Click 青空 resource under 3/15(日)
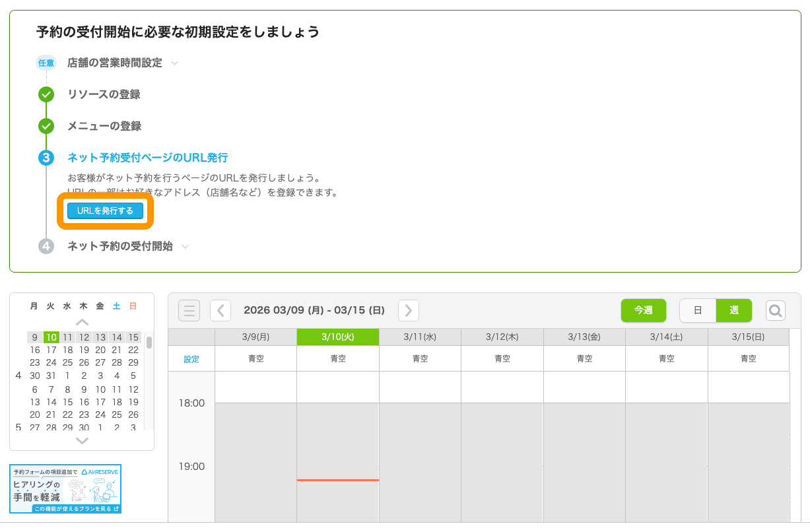810x532 pixels. (749, 358)
